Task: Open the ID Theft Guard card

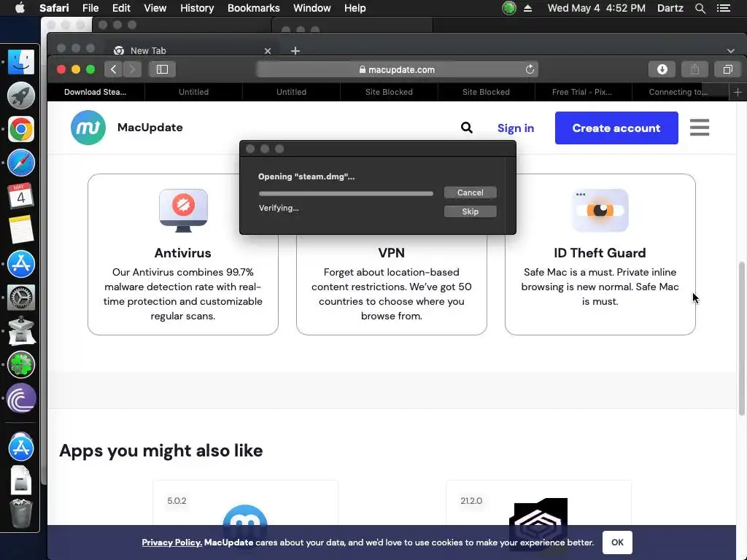Action: [x=600, y=254]
